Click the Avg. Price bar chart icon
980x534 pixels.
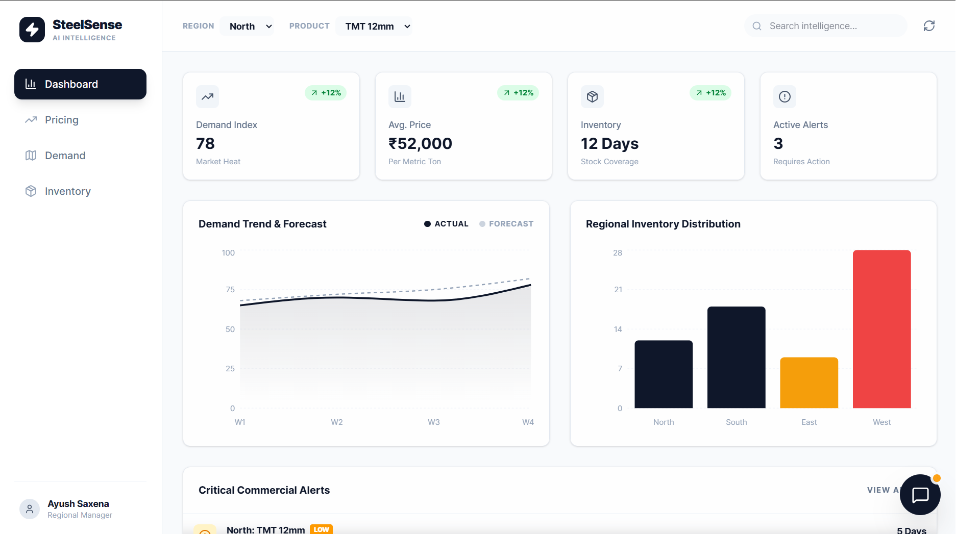400,96
